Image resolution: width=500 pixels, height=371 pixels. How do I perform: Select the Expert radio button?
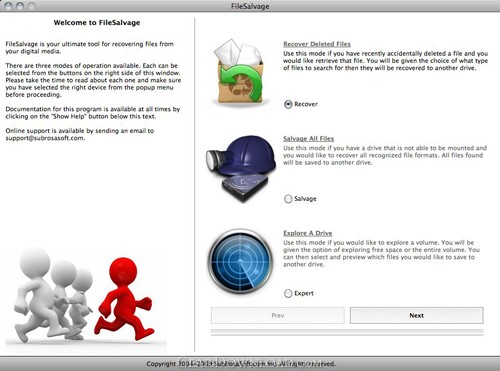[x=288, y=293]
